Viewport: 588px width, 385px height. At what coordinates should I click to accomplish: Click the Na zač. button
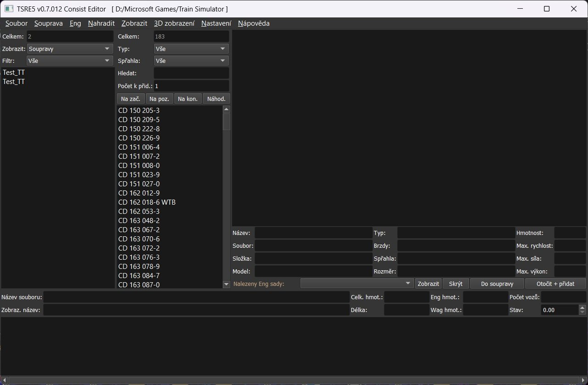pos(131,99)
